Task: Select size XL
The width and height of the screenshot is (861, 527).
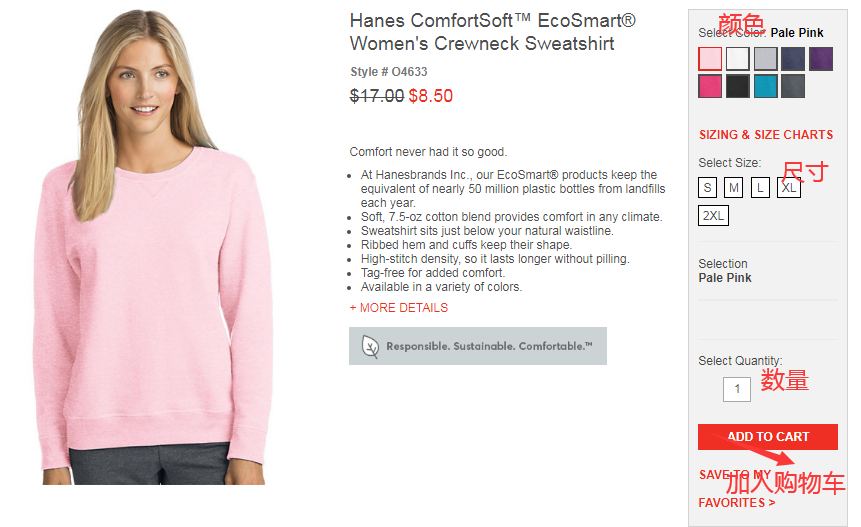Action: [x=789, y=188]
